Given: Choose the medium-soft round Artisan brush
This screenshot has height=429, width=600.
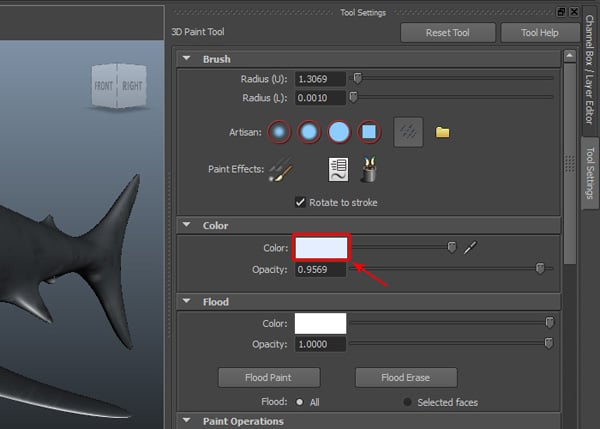Looking at the screenshot, I should tap(310, 131).
